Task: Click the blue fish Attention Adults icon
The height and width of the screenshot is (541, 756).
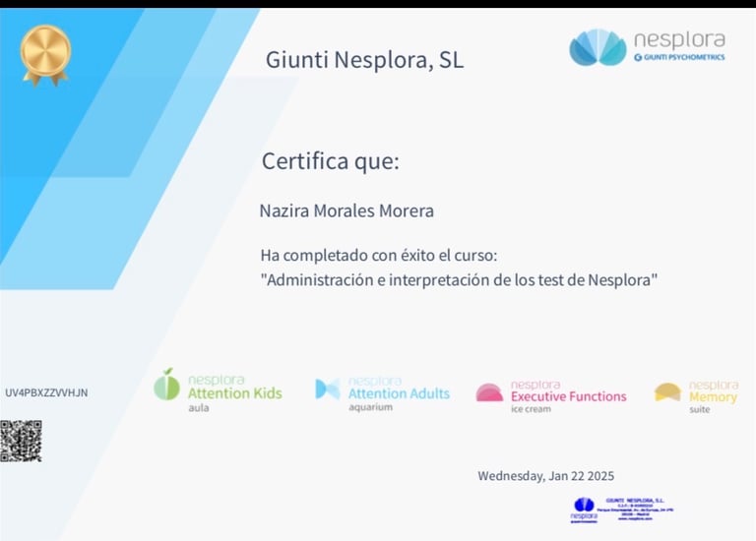Action: coord(328,390)
